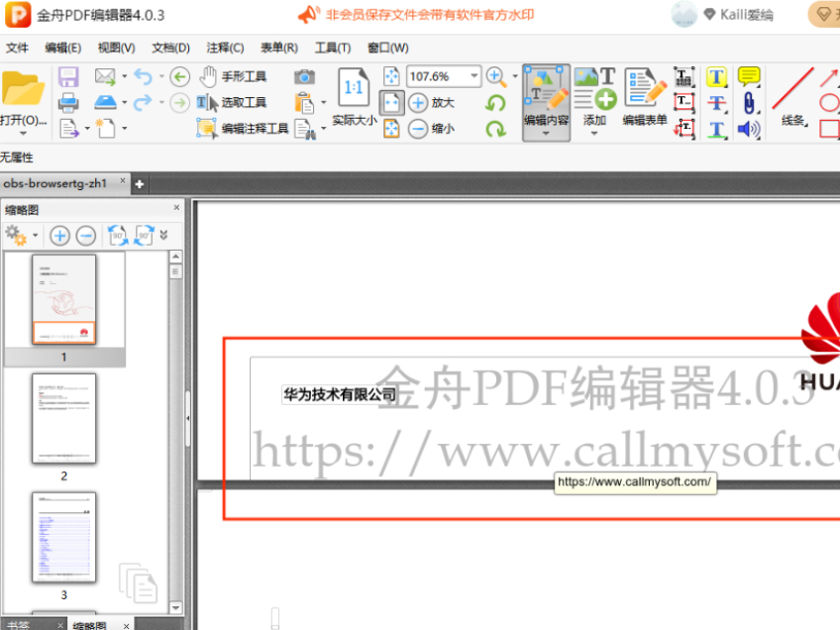The image size is (840, 630).
Task: Click the paste clipboard icon
Action: tap(304, 102)
